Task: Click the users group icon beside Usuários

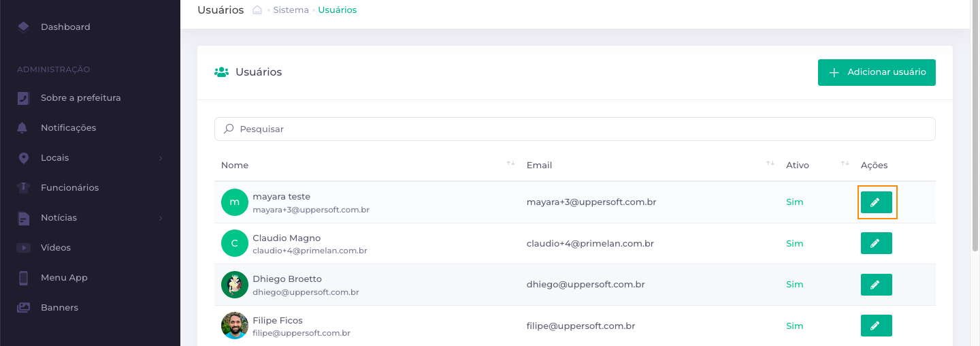Action: pos(221,72)
